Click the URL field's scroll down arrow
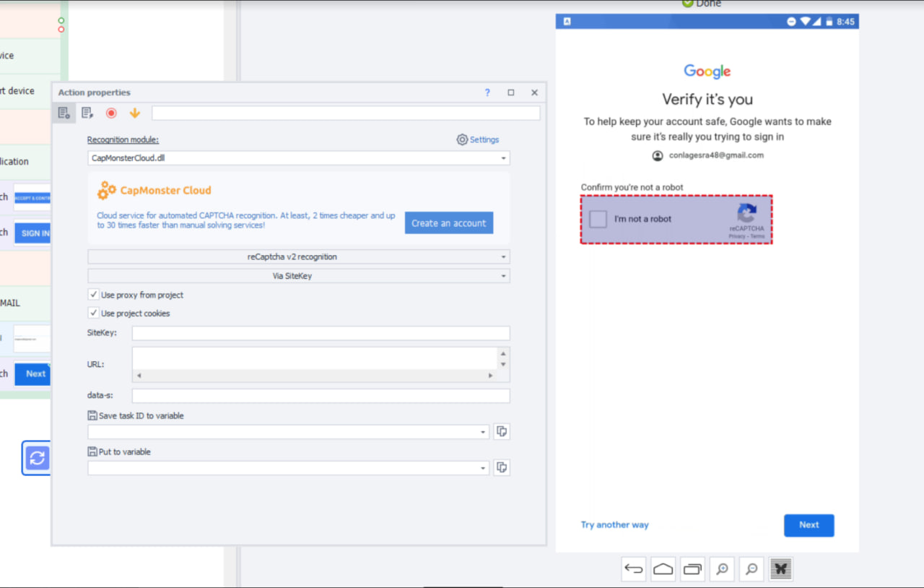This screenshot has height=588, width=924. (503, 364)
